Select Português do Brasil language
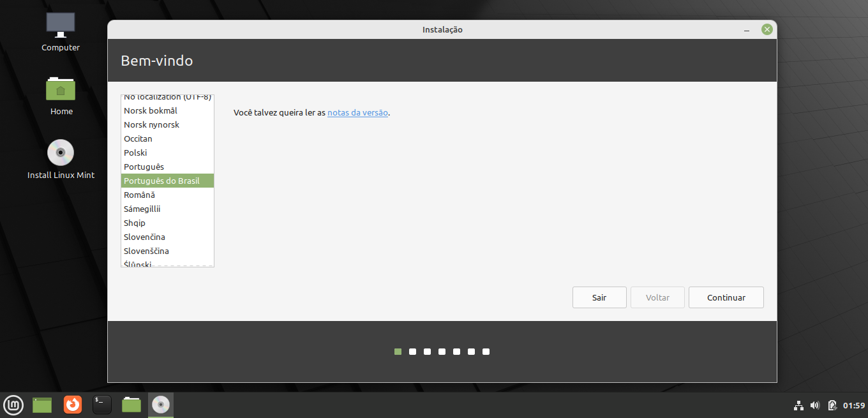 click(x=167, y=181)
